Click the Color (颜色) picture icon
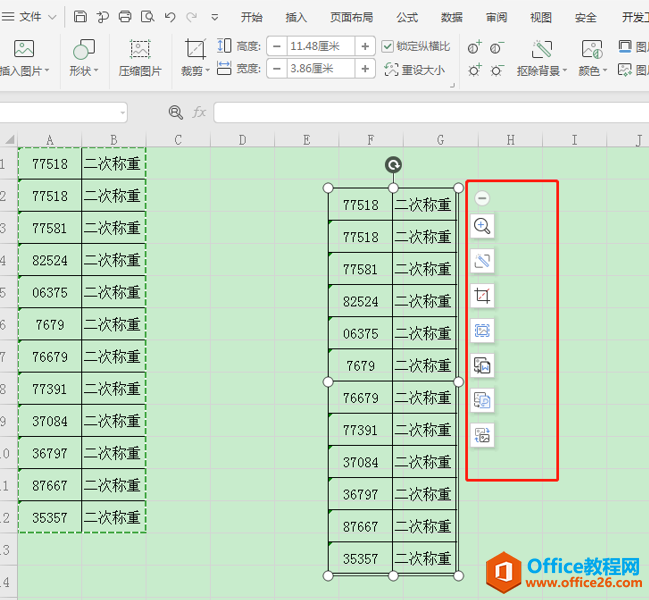The image size is (649, 600). point(592,49)
